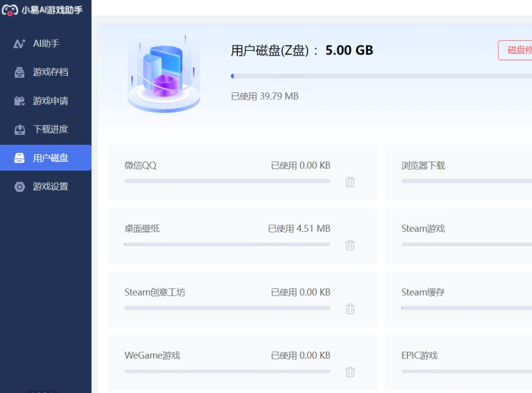The image size is (532, 393).
Task: Click the 浏览器下载 storage card
Action: (x=458, y=172)
